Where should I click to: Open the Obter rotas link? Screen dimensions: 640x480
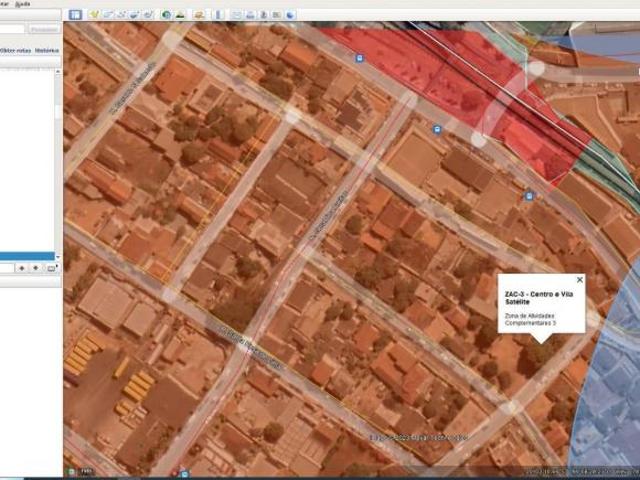[x=16, y=51]
